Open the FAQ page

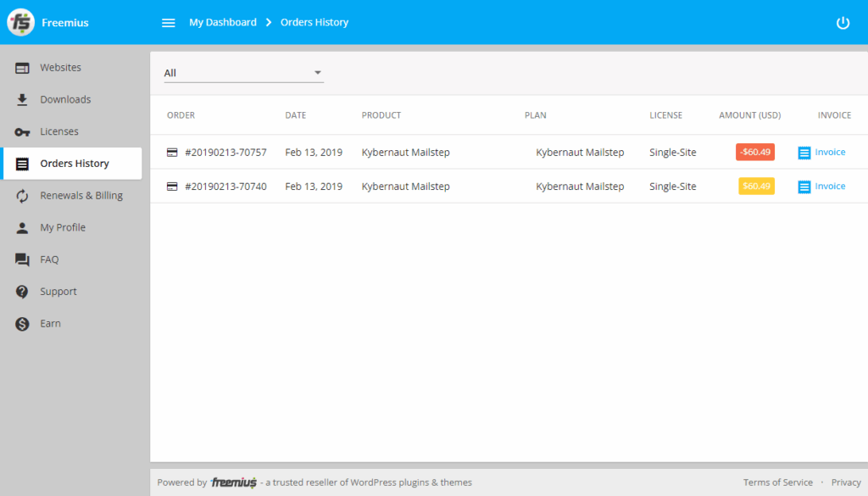coord(49,259)
